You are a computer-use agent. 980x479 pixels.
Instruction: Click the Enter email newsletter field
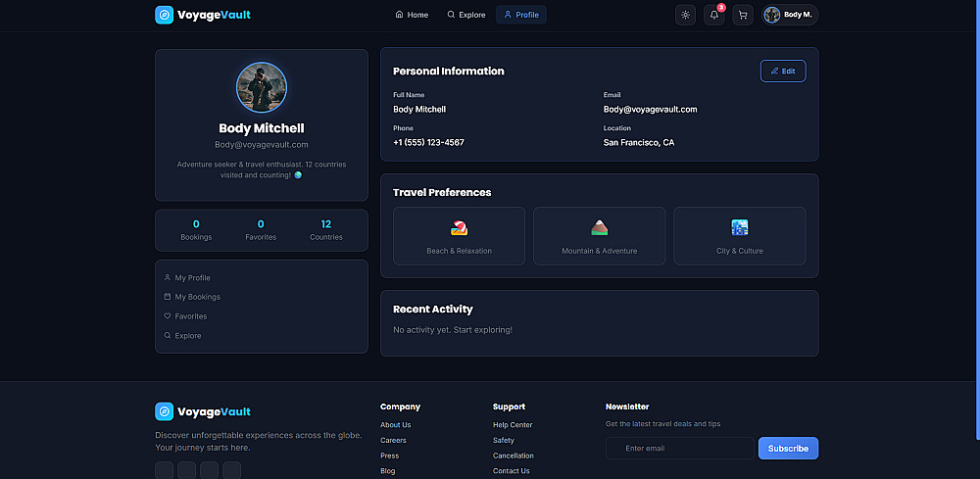click(680, 449)
